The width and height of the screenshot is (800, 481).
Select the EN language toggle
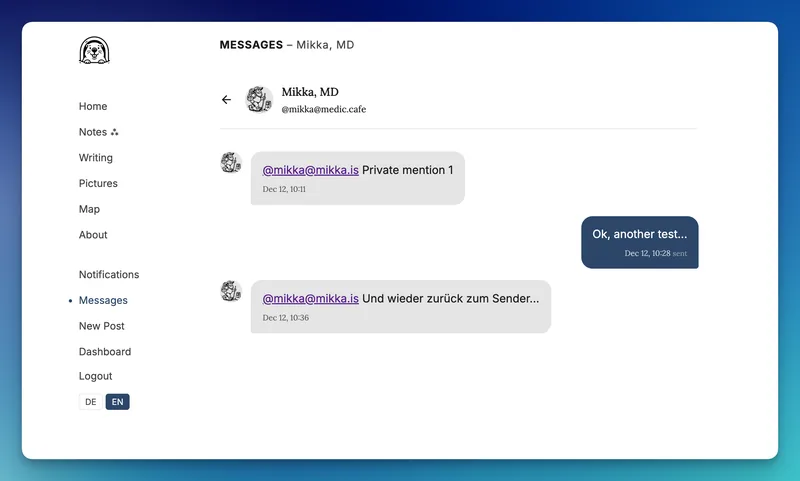click(118, 402)
